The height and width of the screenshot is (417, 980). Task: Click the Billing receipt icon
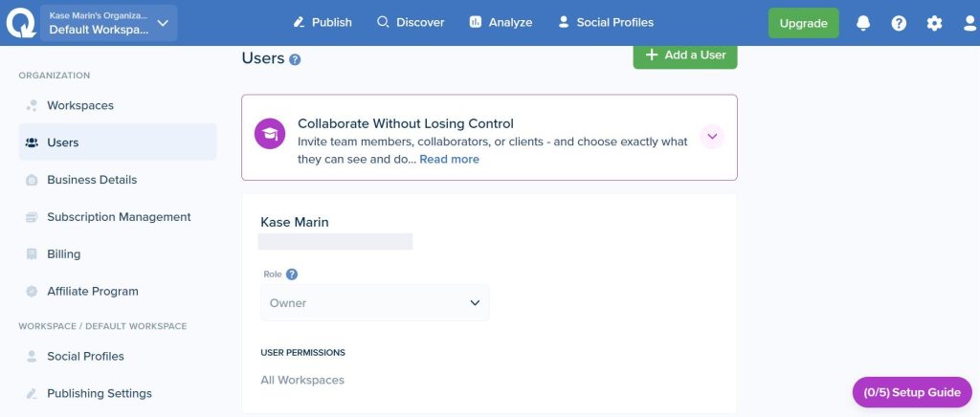pyautogui.click(x=32, y=254)
